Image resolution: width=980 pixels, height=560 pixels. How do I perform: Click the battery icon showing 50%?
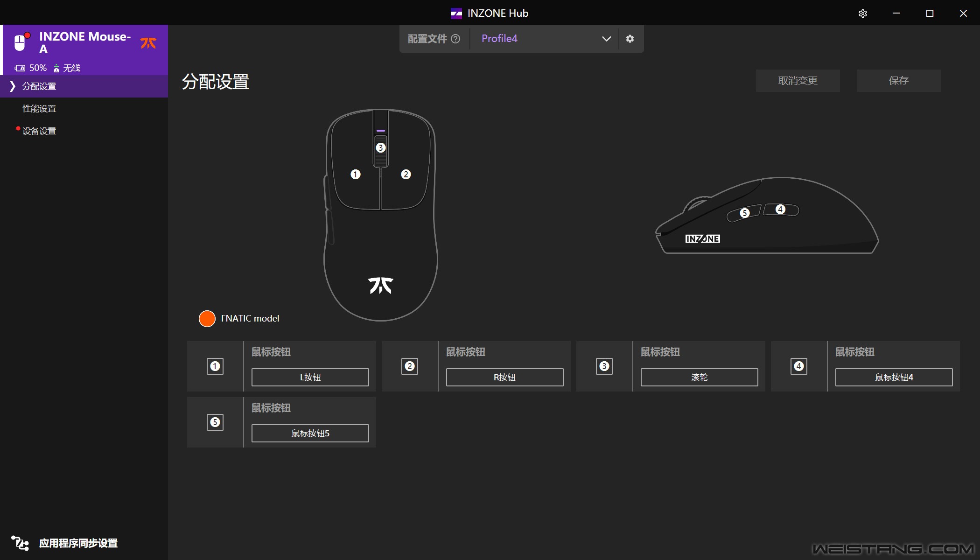(20, 68)
